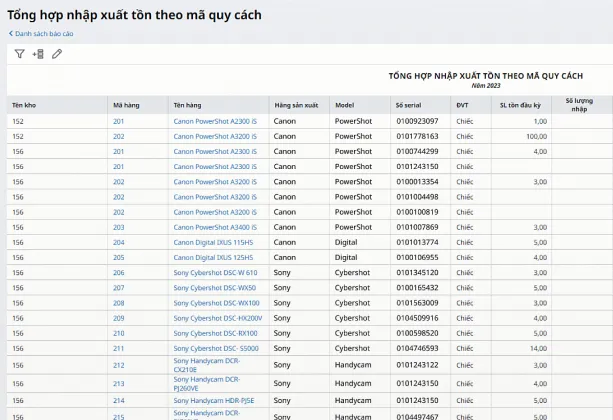Viewport: 613px width, 420px height.
Task: Open the filter icon in toolbar
Action: 19,54
